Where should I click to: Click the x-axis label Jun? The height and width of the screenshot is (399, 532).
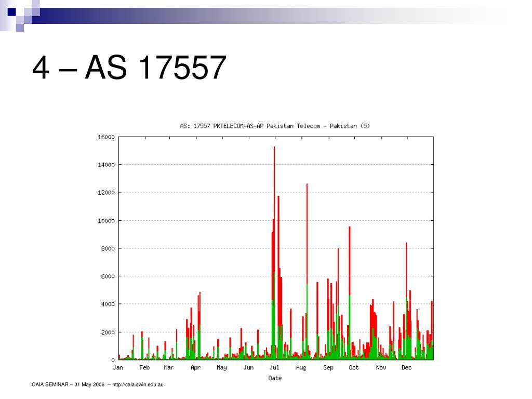pos(248,367)
